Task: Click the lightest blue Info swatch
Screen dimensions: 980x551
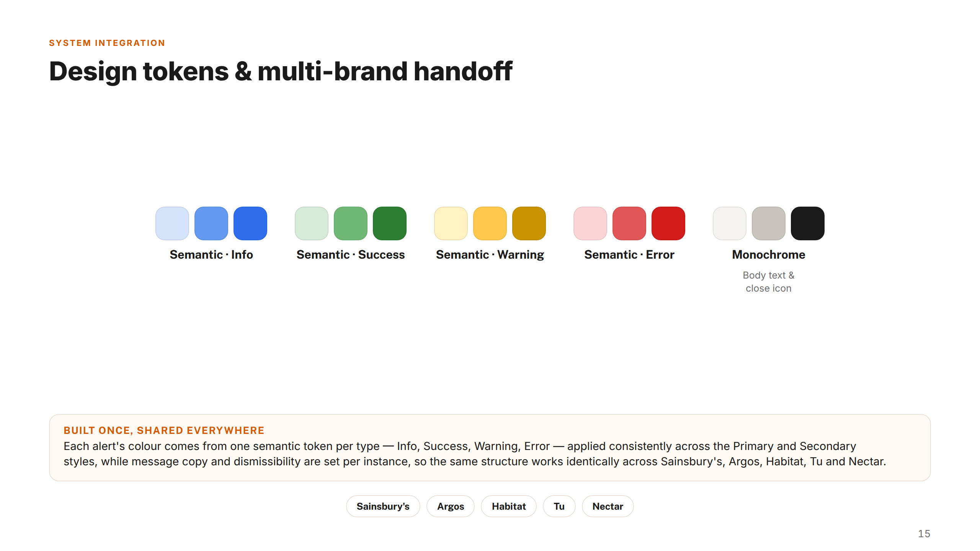Action: tap(172, 223)
